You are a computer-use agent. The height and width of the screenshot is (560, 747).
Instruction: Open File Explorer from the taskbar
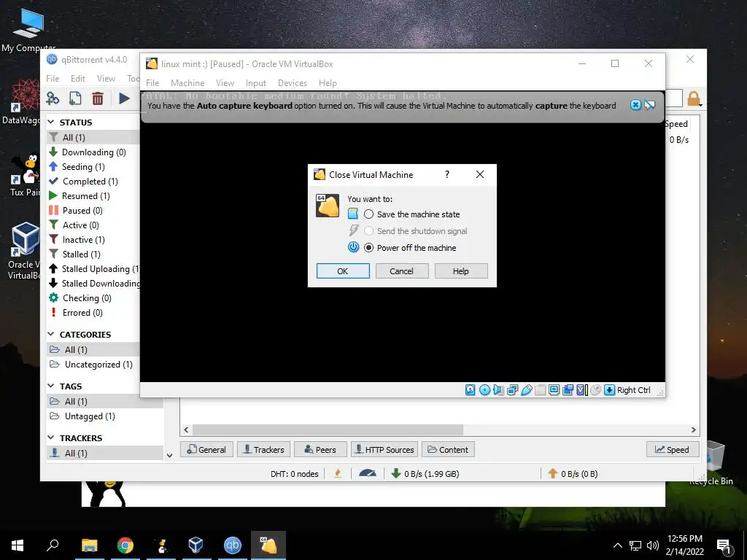pos(89,545)
